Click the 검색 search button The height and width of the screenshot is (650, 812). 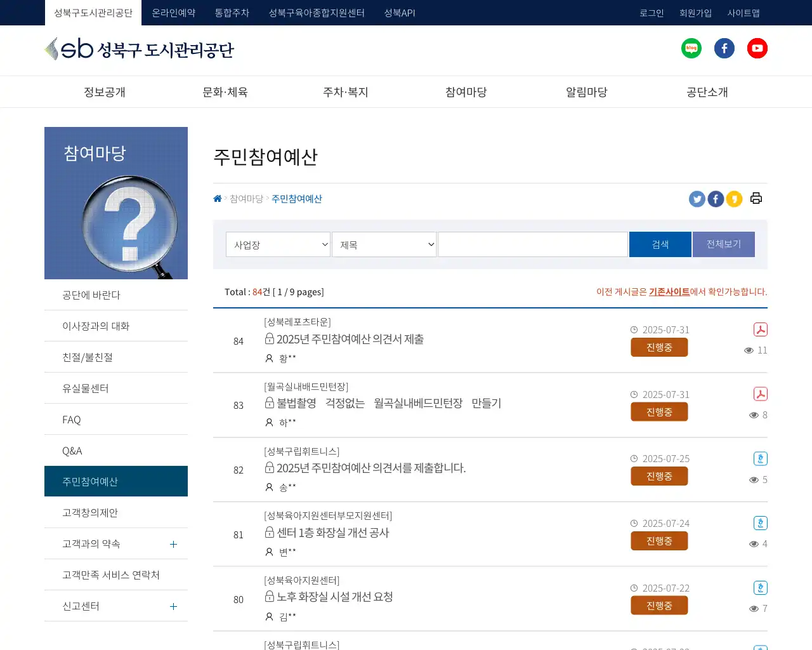pos(660,244)
